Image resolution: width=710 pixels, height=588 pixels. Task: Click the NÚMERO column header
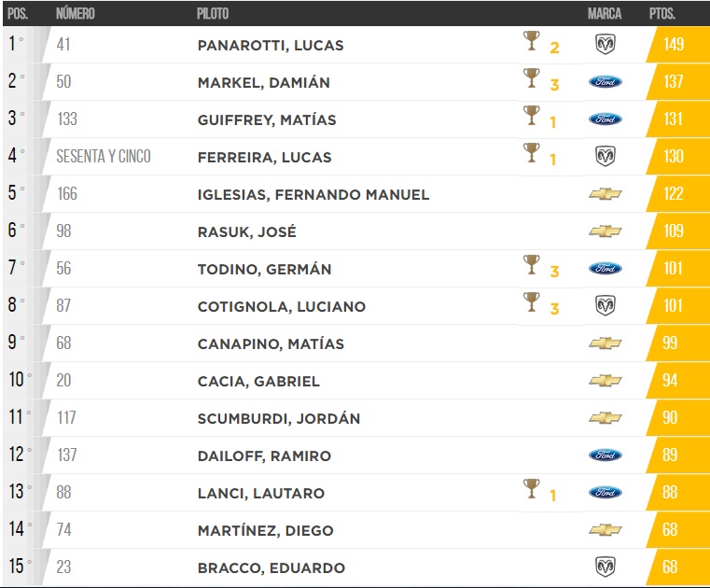(76, 14)
